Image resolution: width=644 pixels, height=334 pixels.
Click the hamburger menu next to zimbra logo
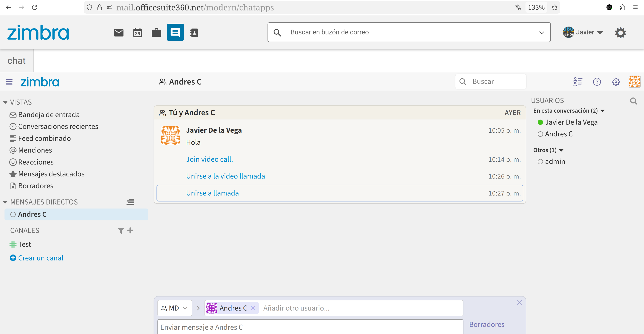coord(9,82)
